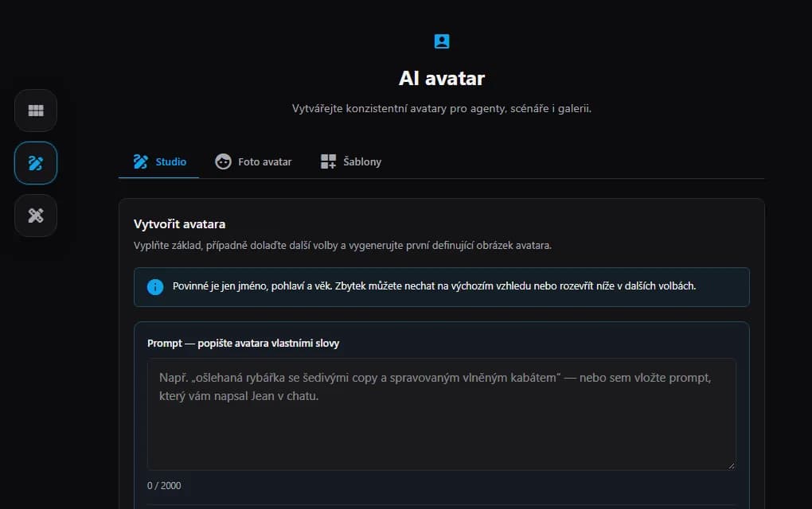Image resolution: width=812 pixels, height=509 pixels.
Task: Click the blue info icon in the notice
Action: click(x=155, y=286)
